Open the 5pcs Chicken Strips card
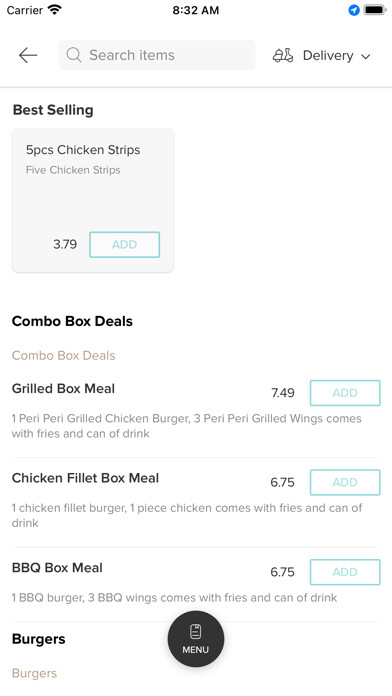 click(93, 200)
